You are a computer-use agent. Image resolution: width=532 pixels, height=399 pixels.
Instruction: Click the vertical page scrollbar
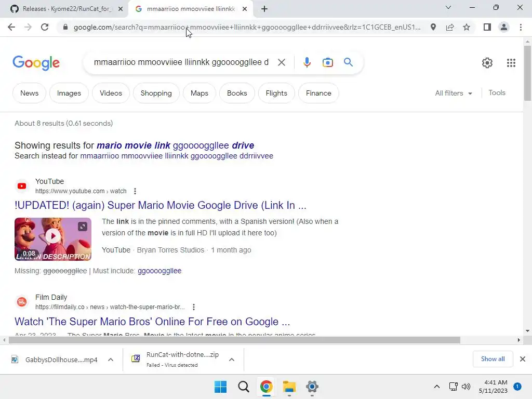coord(527,74)
